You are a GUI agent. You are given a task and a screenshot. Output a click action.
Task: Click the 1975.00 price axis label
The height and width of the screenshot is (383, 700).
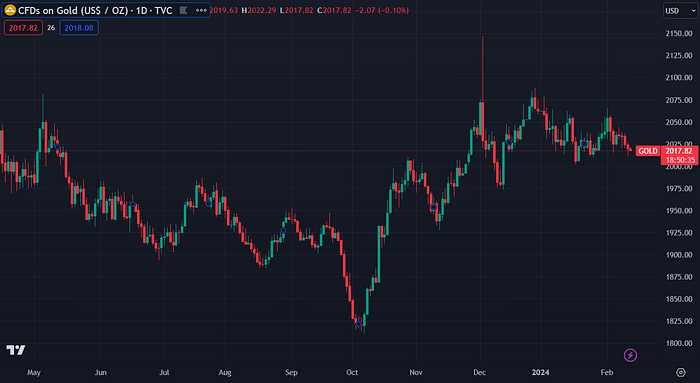click(x=679, y=188)
